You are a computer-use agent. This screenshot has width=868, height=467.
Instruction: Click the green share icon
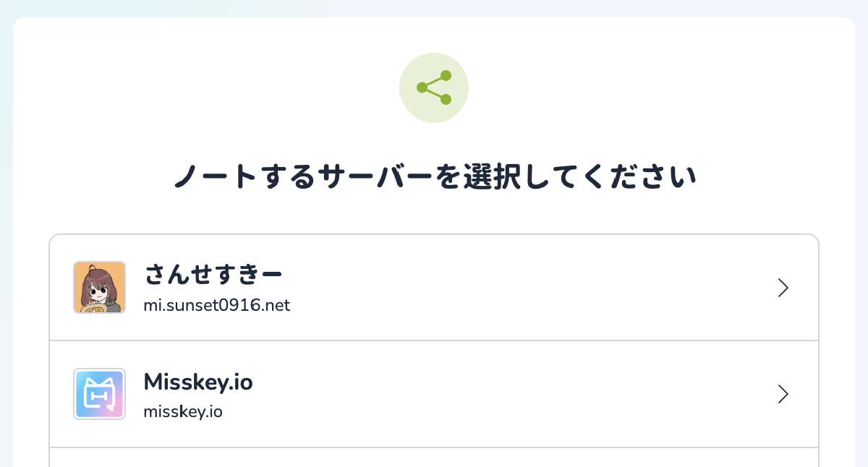pyautogui.click(x=434, y=87)
